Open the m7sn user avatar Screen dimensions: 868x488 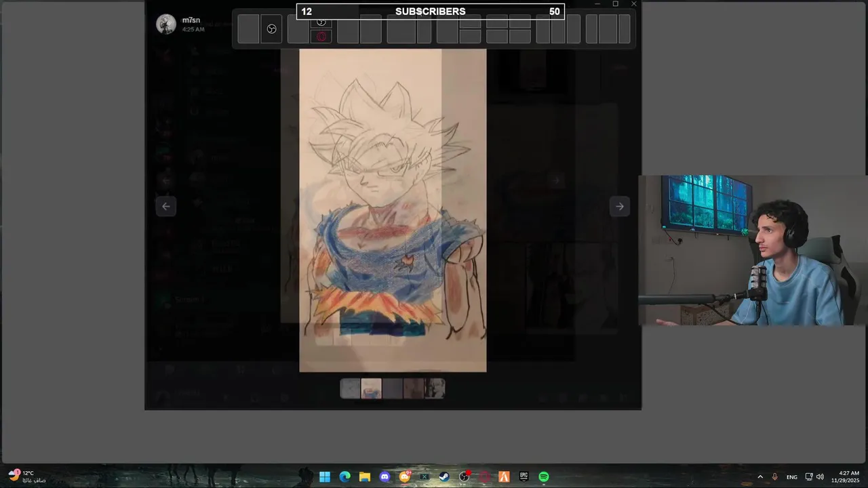coord(166,24)
